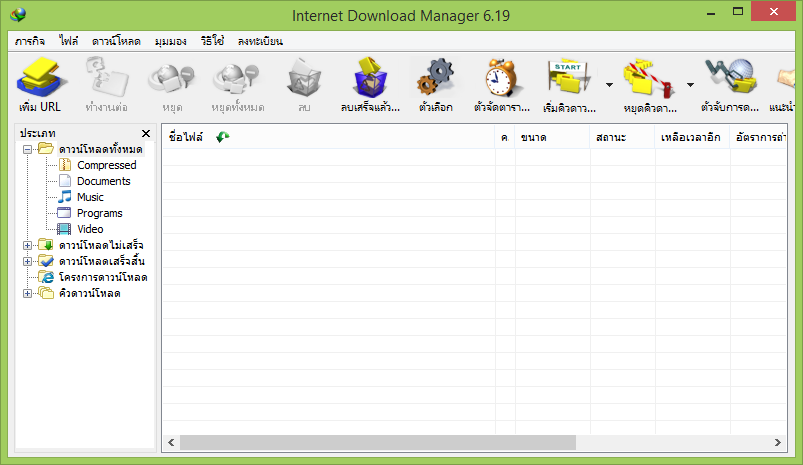Open the มุมมอง menu
Screen dimensions: 803x465
171,41
